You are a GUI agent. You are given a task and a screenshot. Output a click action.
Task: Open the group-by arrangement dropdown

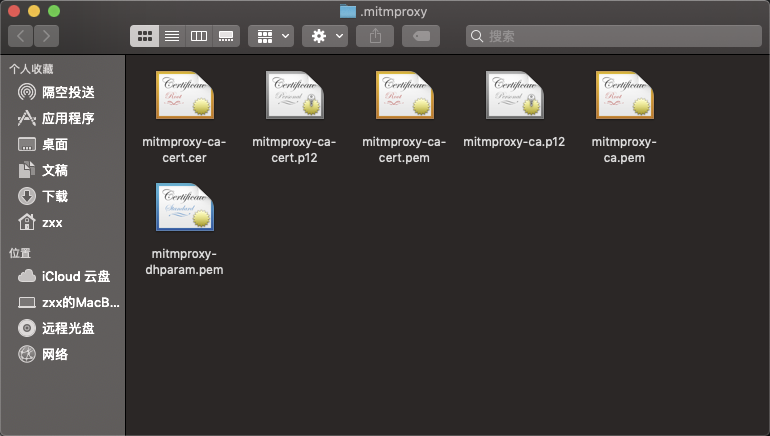271,36
